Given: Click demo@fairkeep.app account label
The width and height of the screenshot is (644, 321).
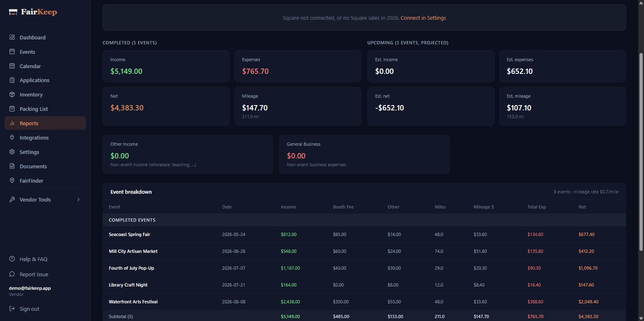Looking at the screenshot, I should (30, 288).
